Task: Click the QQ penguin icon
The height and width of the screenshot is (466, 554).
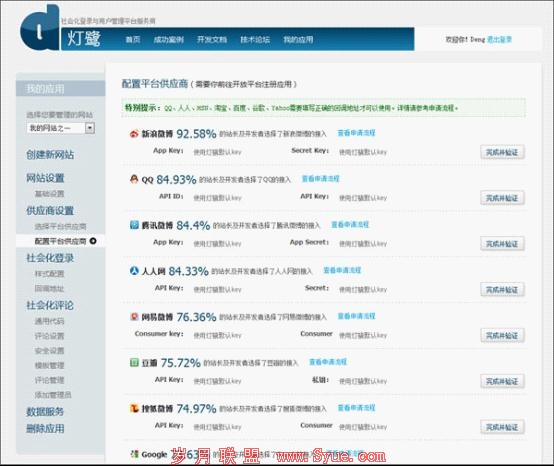Action: point(134,179)
